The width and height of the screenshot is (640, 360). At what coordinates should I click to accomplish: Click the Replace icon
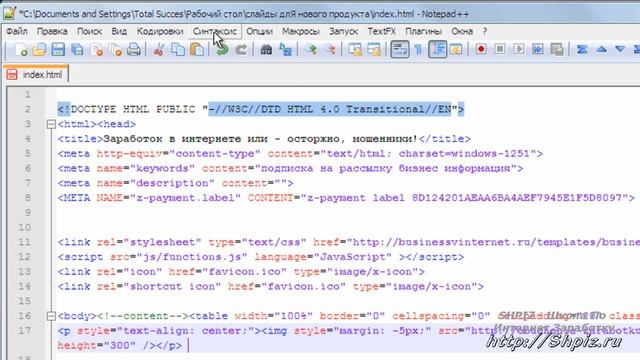[x=285, y=50]
